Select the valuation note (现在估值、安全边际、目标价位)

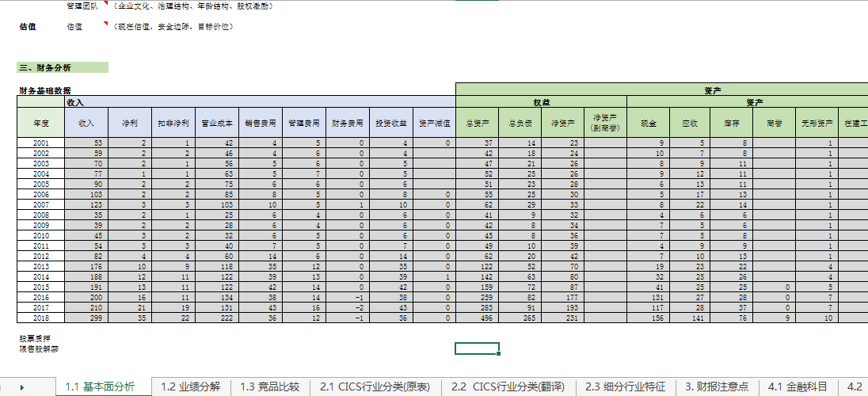[172, 26]
